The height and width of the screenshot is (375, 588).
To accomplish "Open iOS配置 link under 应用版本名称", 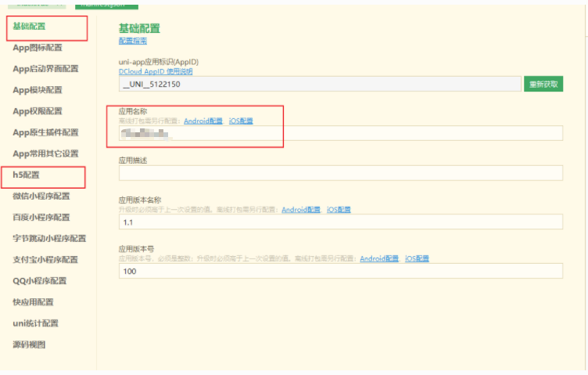I will point(339,210).
